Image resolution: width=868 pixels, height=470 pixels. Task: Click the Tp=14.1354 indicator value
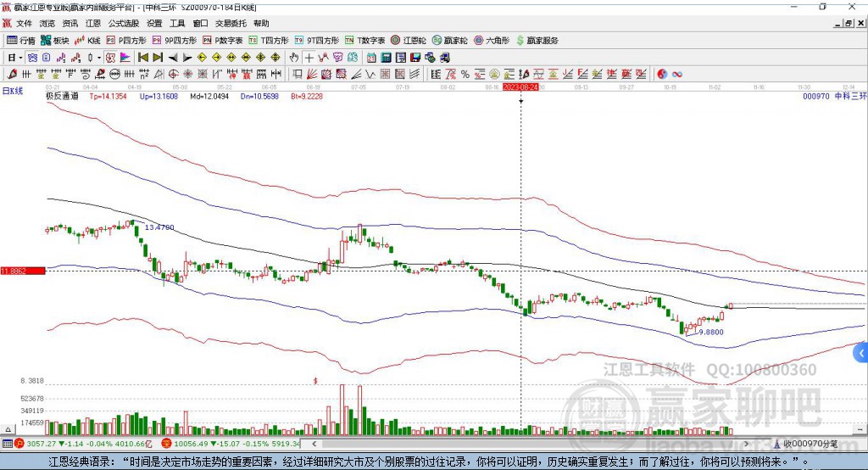point(108,96)
